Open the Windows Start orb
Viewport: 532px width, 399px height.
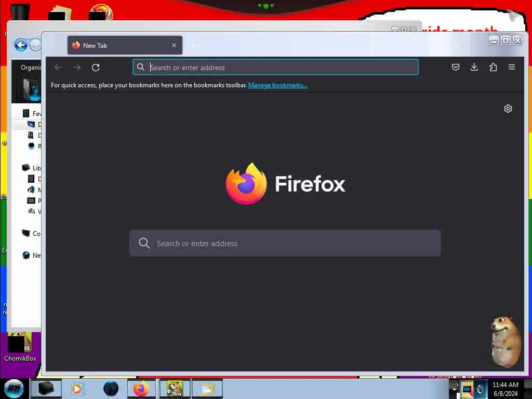tap(14, 389)
